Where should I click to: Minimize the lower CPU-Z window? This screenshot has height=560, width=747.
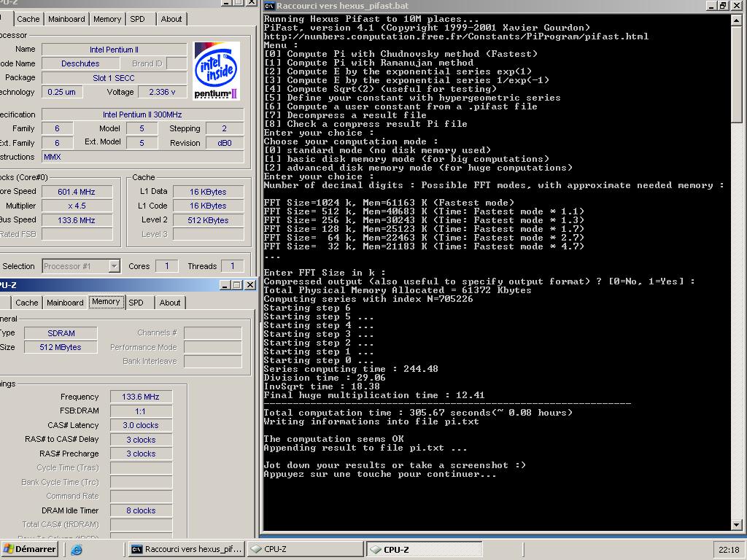[226, 285]
